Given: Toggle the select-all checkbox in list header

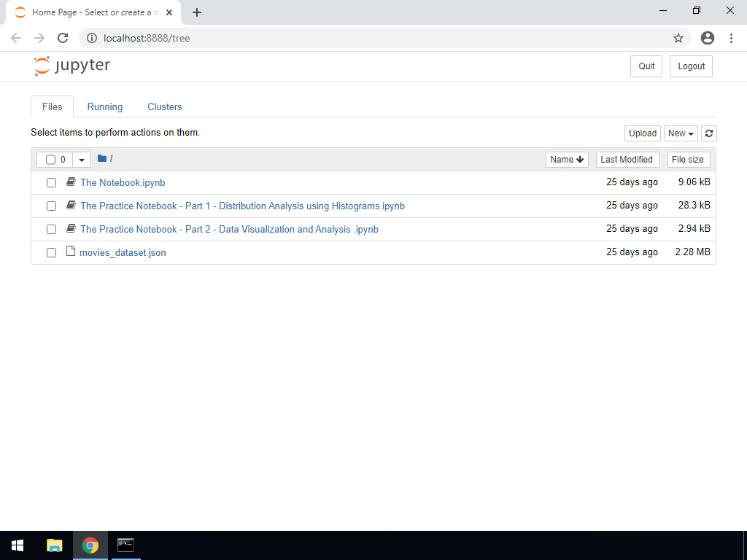Looking at the screenshot, I should pyautogui.click(x=50, y=160).
